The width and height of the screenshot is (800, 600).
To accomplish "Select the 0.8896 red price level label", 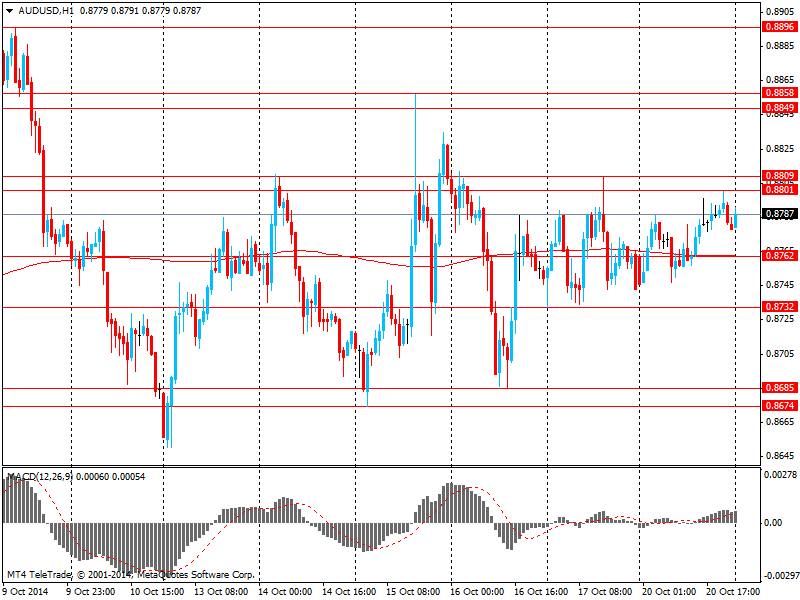I will [779, 28].
